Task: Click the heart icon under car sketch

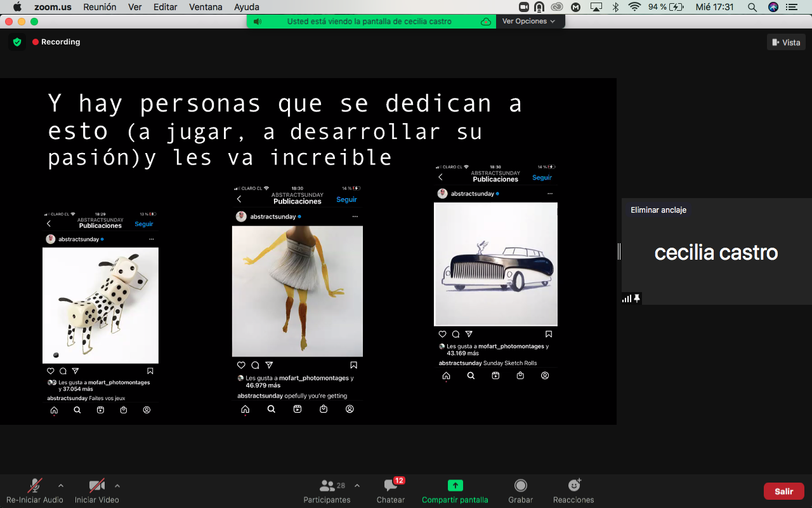Action: tap(442, 334)
